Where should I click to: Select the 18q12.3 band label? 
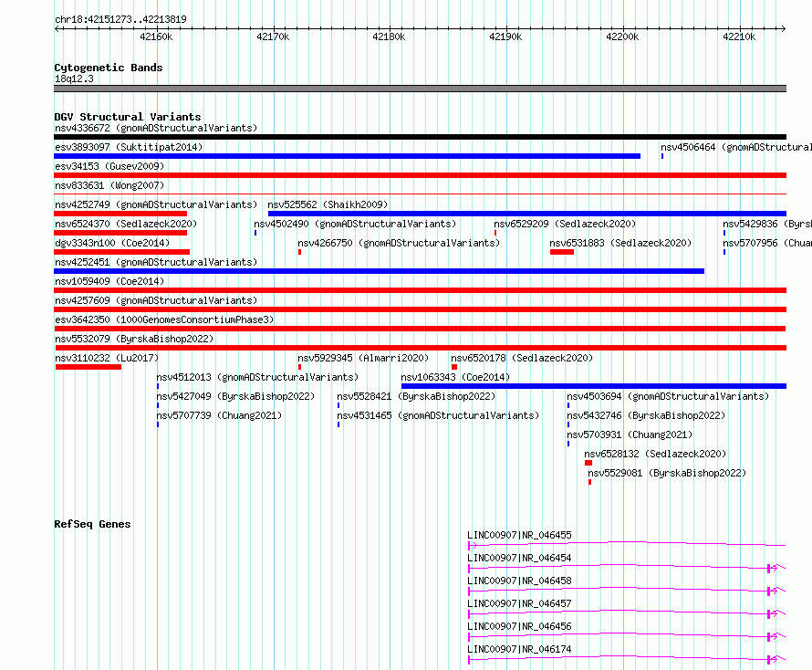[74, 79]
